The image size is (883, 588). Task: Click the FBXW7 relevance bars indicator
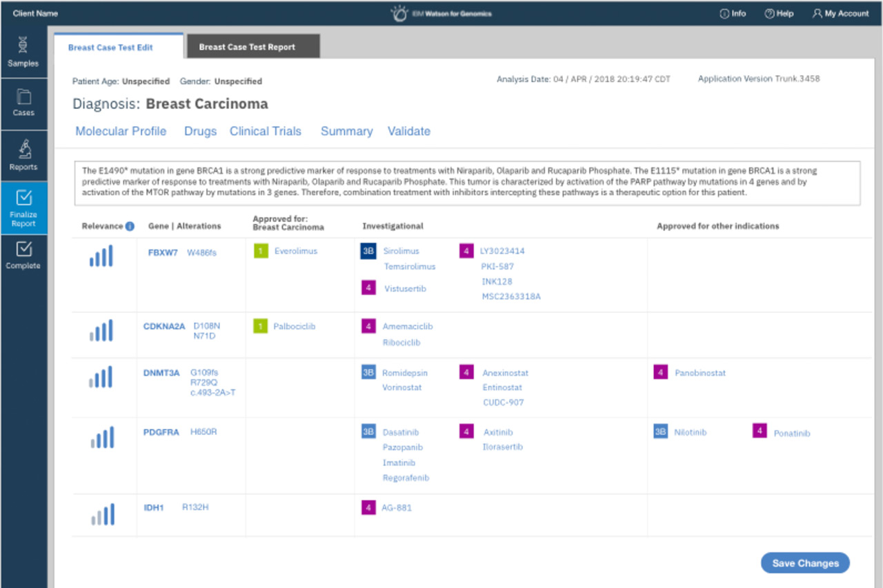101,256
